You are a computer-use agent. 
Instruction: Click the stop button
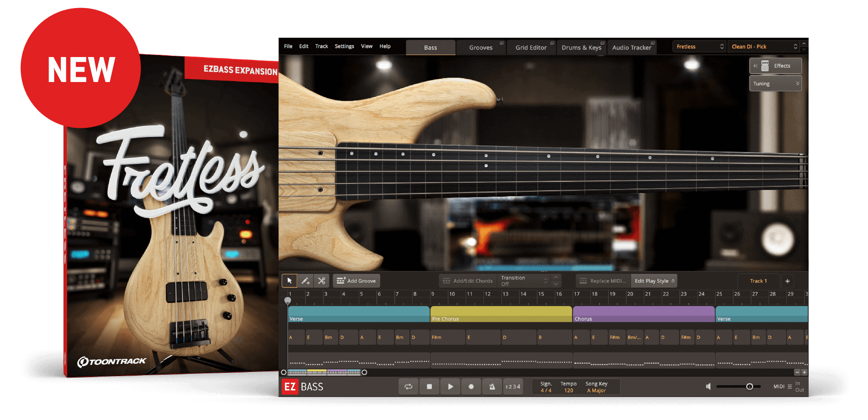(x=429, y=387)
